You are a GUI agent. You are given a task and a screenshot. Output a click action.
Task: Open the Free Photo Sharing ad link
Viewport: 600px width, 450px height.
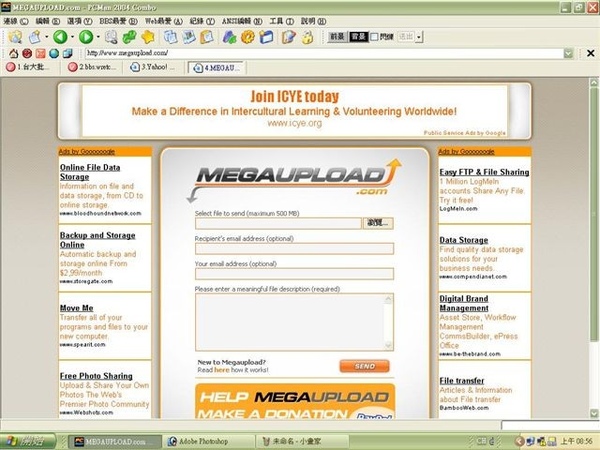[x=96, y=376]
